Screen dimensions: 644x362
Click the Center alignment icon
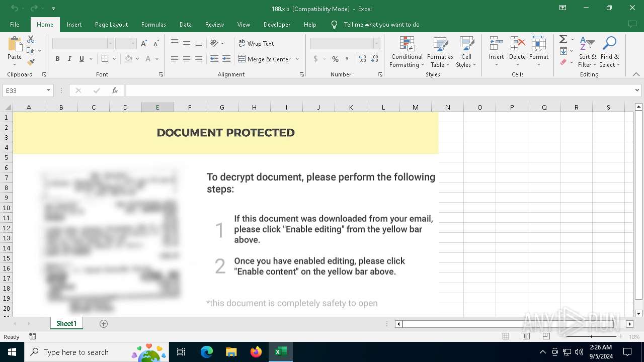click(x=187, y=59)
